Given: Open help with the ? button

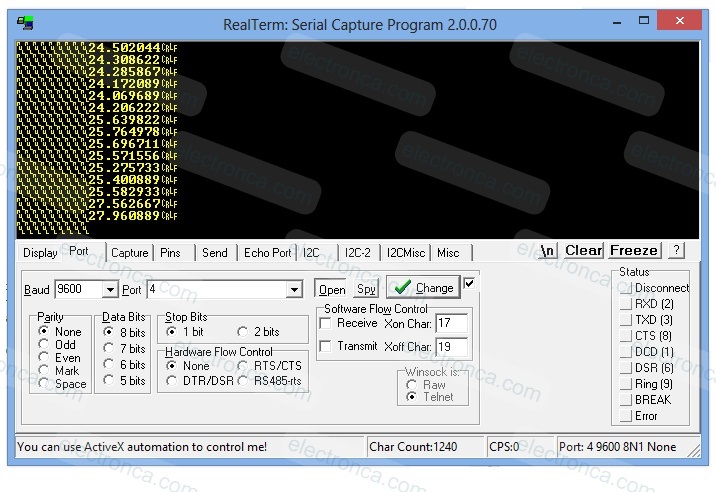Looking at the screenshot, I should click(x=676, y=250).
